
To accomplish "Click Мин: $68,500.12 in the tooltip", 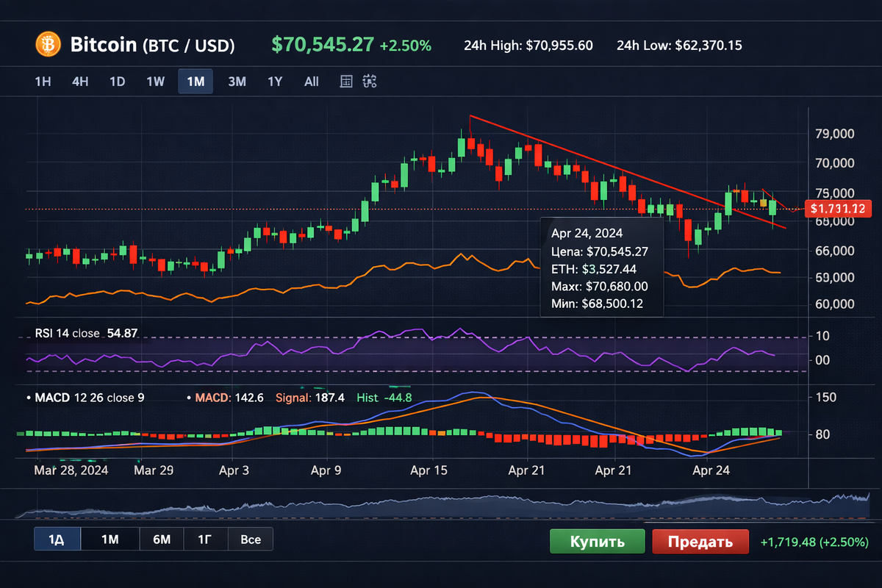I will point(598,304).
